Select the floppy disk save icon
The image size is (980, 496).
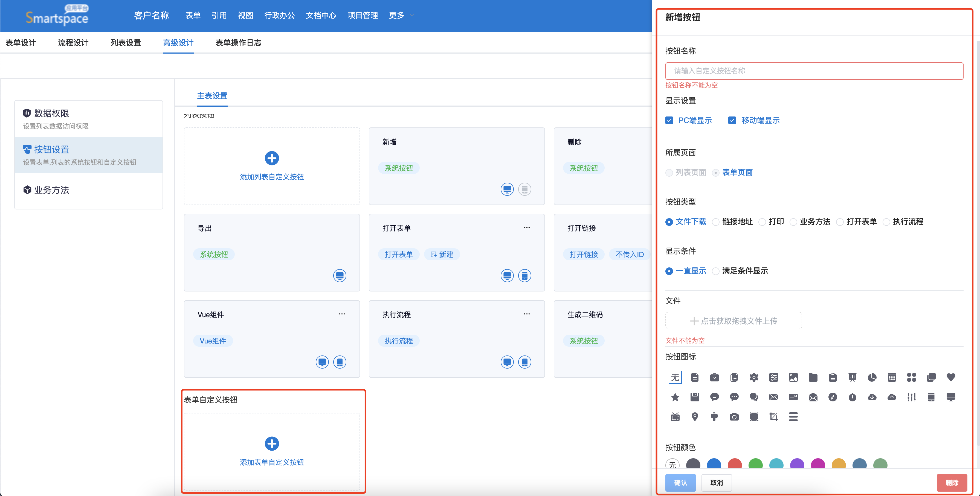pos(695,397)
